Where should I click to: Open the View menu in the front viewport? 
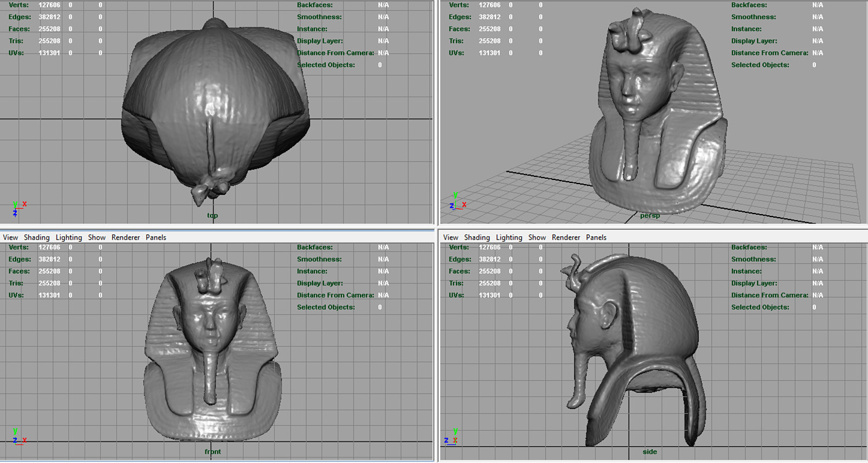coord(10,237)
